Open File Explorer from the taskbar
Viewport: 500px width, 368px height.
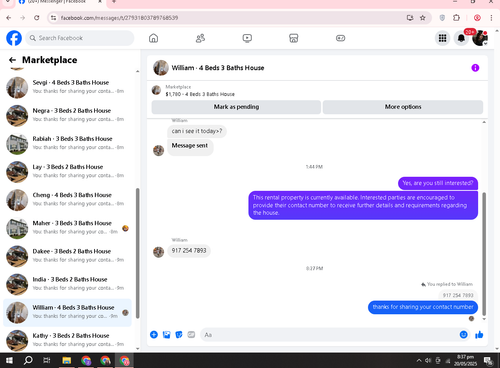point(67,360)
